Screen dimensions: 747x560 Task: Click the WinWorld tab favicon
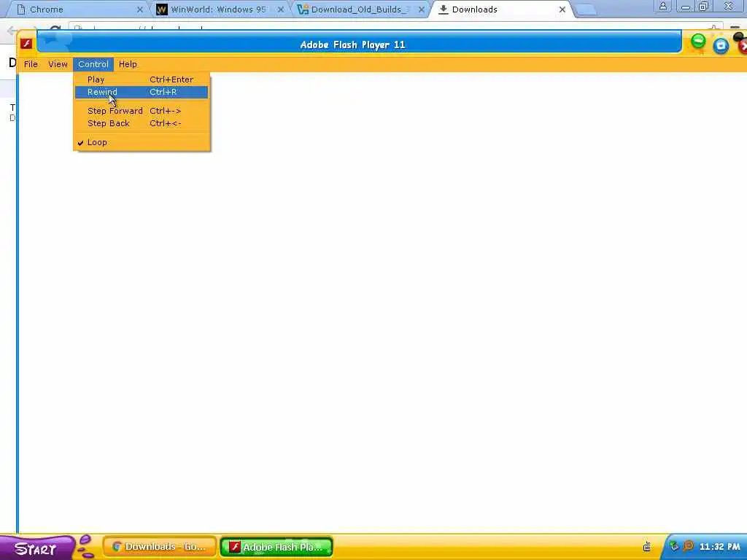[x=162, y=9]
